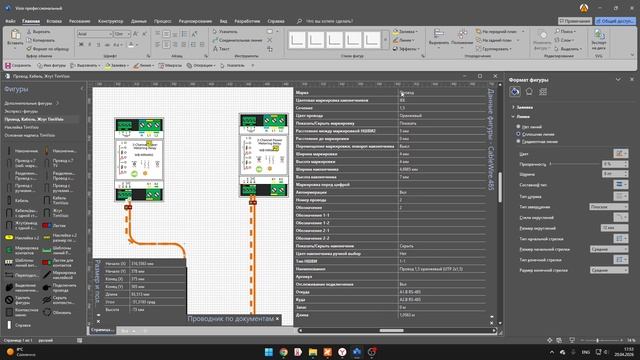Click the first shape style thumbnail
The height and width of the screenshot is (360, 640).
coord(297,40)
